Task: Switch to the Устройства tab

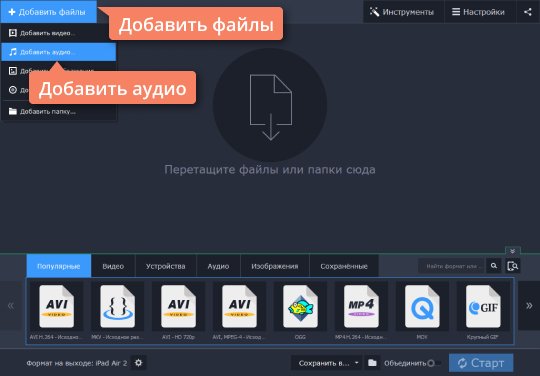Action: pyautogui.click(x=166, y=266)
